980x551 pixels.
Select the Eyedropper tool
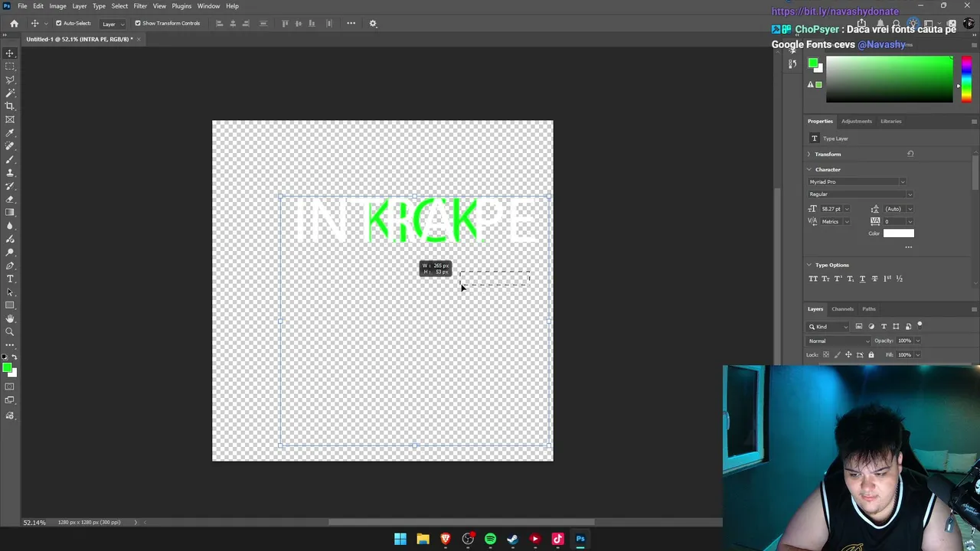(10, 133)
